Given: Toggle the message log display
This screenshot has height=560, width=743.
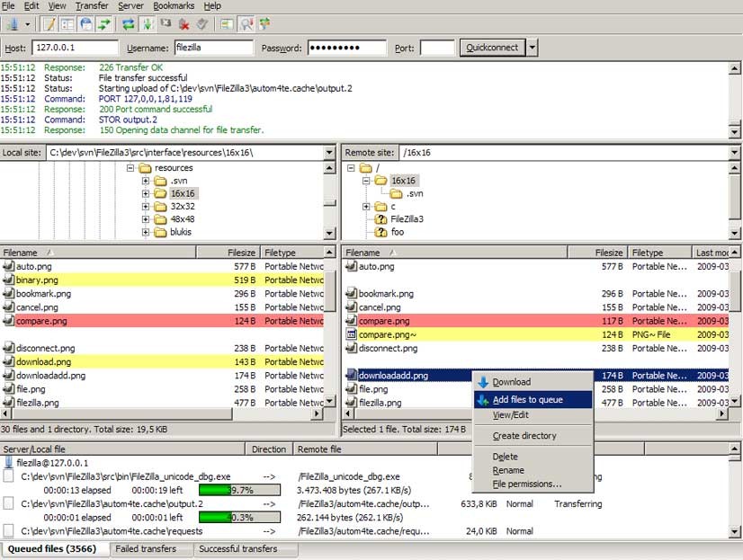Looking at the screenshot, I should tap(48, 24).
